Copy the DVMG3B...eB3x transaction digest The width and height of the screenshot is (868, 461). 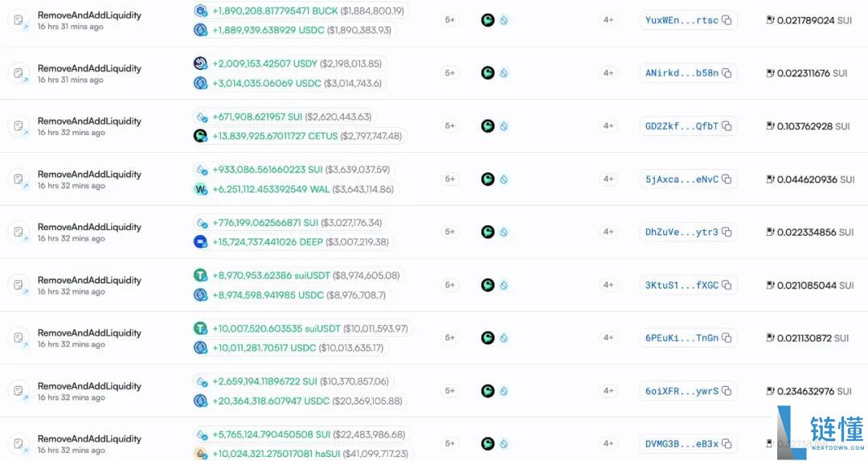click(x=727, y=443)
